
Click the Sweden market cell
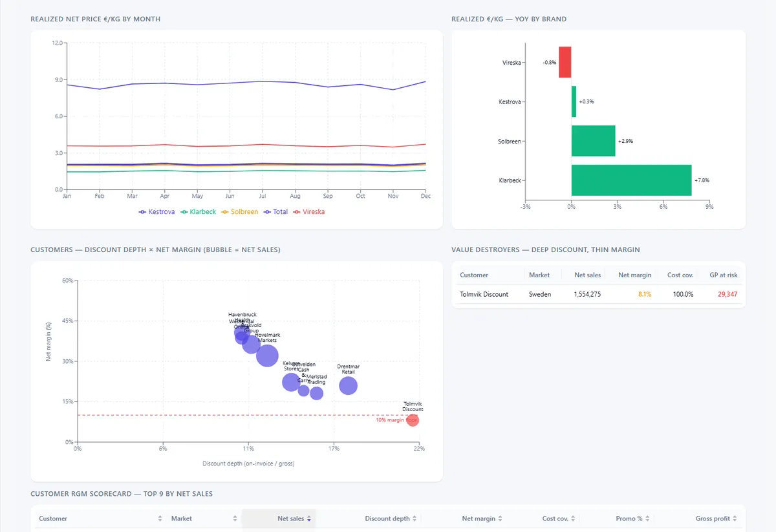(540, 294)
